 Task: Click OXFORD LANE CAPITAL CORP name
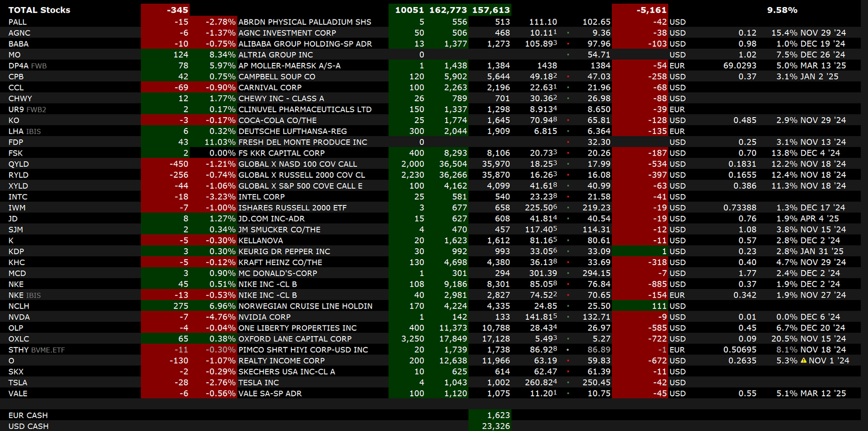point(295,339)
